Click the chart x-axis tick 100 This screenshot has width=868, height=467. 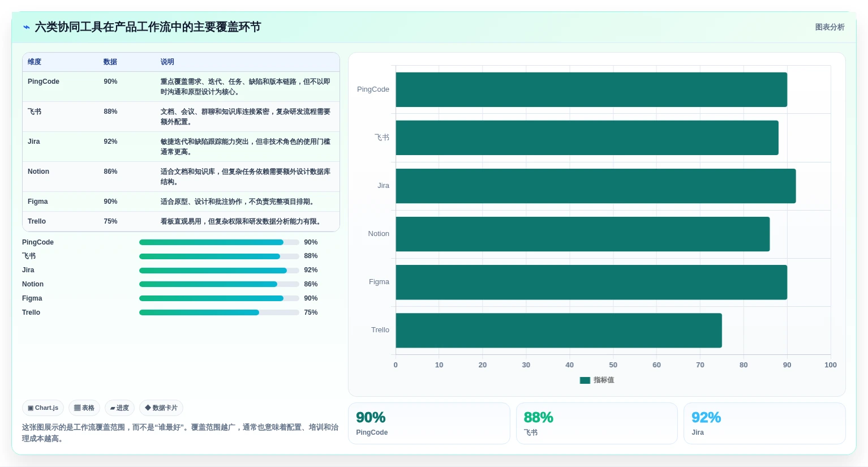point(830,365)
